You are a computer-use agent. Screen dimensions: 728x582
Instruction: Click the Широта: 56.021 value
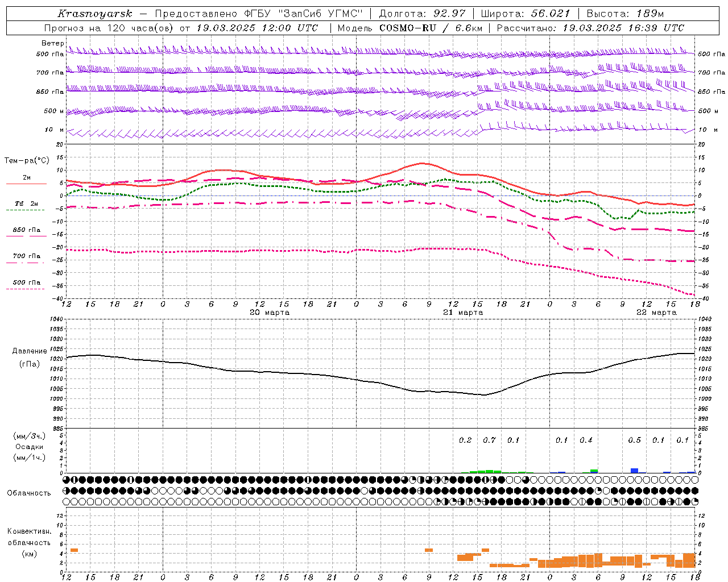(x=526, y=14)
